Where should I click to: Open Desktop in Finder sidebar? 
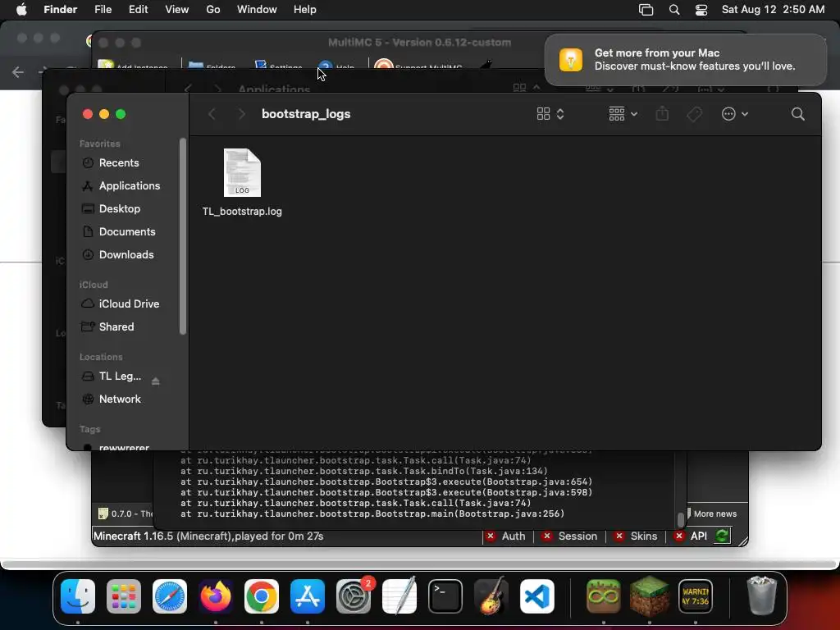tap(120, 209)
